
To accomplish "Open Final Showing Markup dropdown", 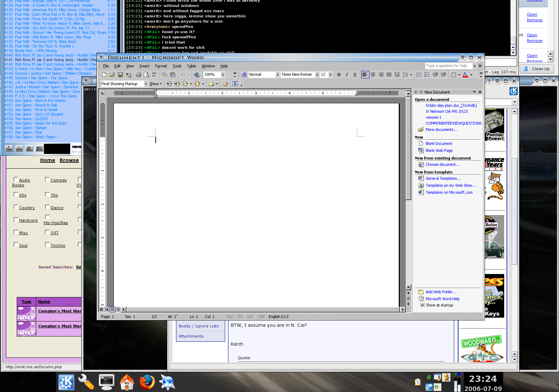I will coord(146,84).
